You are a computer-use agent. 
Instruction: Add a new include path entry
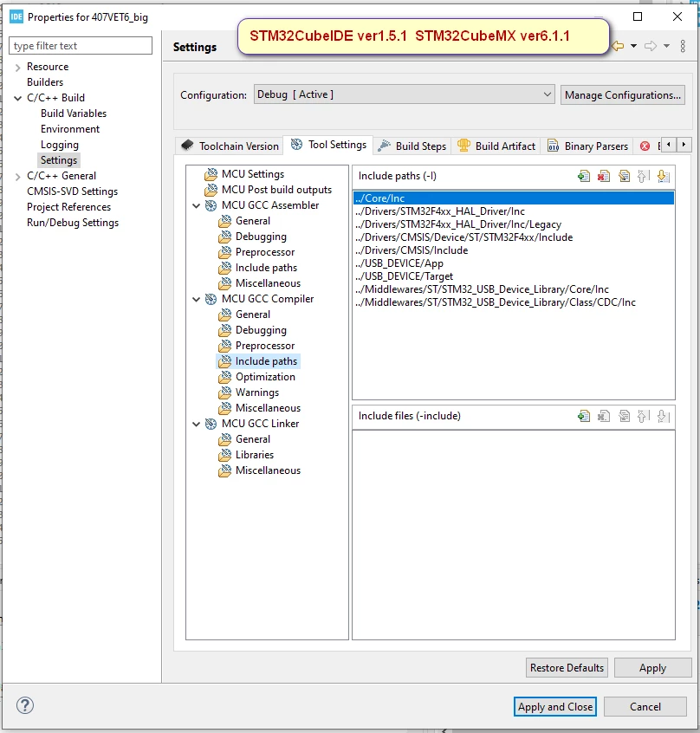click(583, 176)
